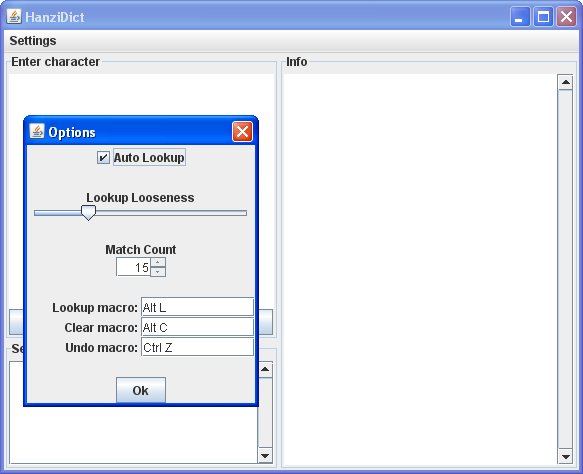Maximize the HanziDict window
Screen dimensions: 583x474
pyautogui.click(x=543, y=17)
